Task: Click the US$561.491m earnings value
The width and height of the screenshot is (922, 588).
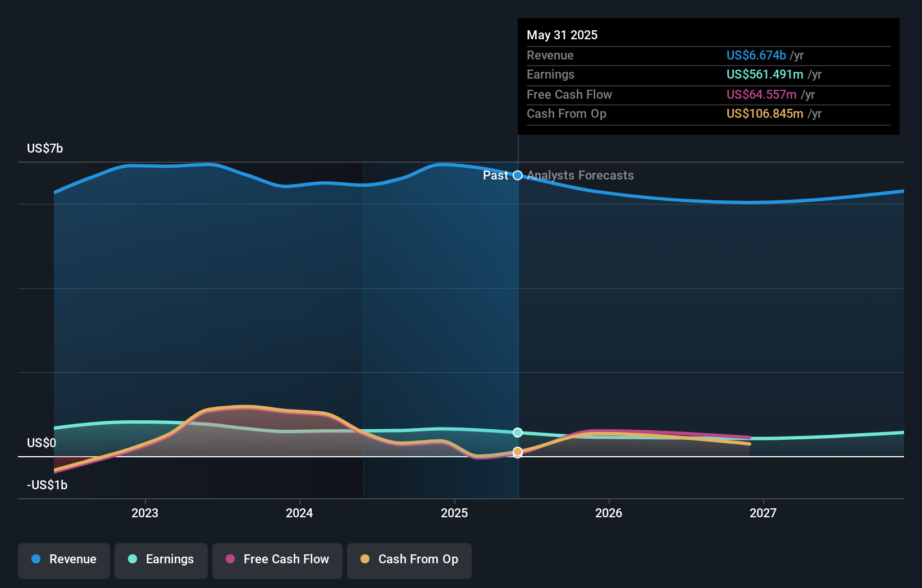Action: (x=765, y=74)
